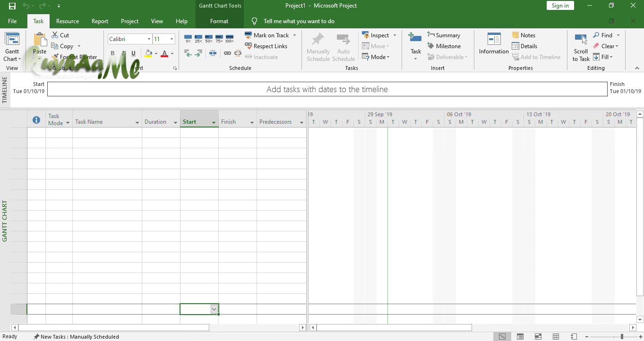Click the Indicators column info icon
This screenshot has height=341, width=644.
36,120
